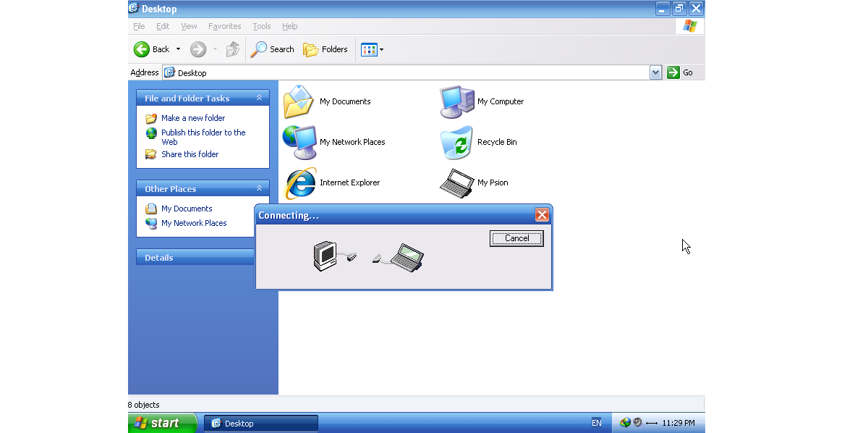Select the My Psion handheld icon

(x=457, y=182)
